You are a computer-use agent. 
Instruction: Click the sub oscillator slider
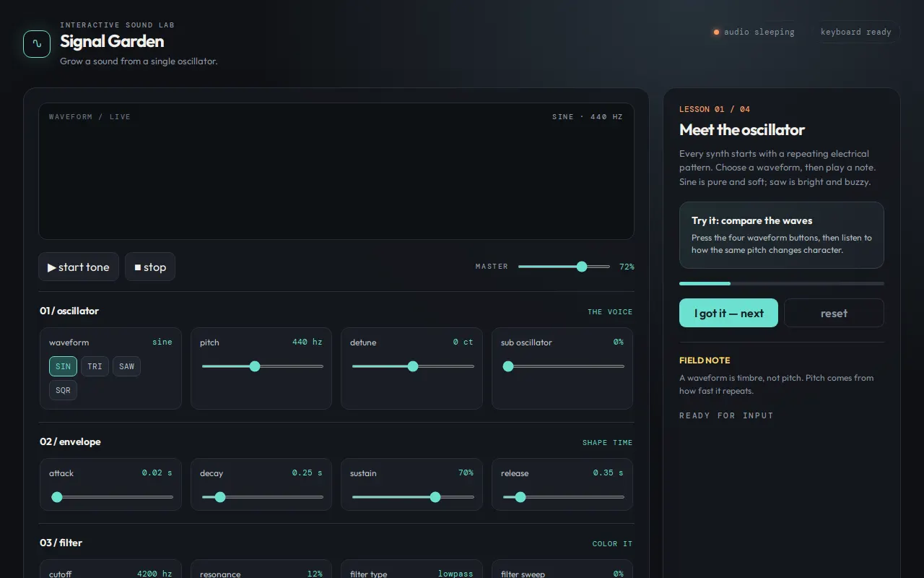point(563,366)
